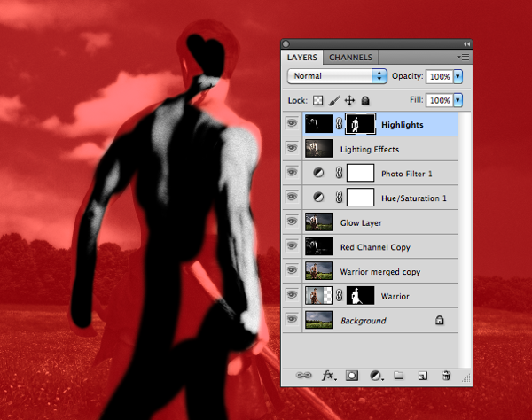Screen dimensions: 532x420
Task: Collapse panel with double-arrow icon
Action: tap(467, 44)
